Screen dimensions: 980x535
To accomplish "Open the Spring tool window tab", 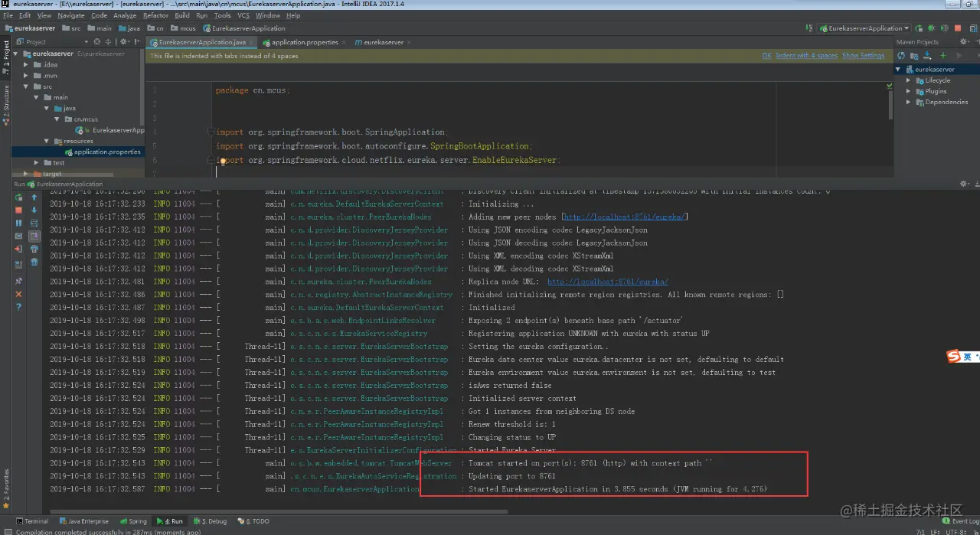I will [x=133, y=521].
